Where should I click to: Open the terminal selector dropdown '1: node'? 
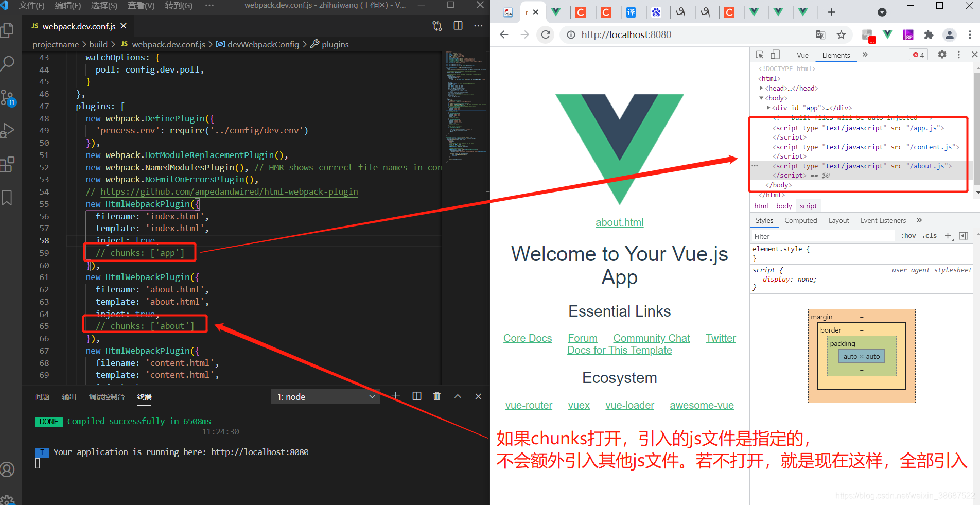(325, 397)
